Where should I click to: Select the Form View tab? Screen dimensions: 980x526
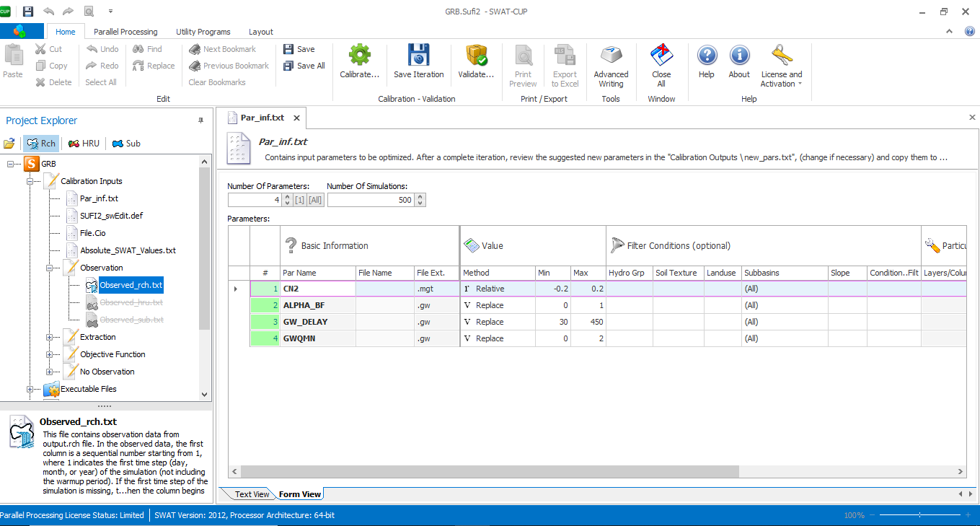point(300,494)
